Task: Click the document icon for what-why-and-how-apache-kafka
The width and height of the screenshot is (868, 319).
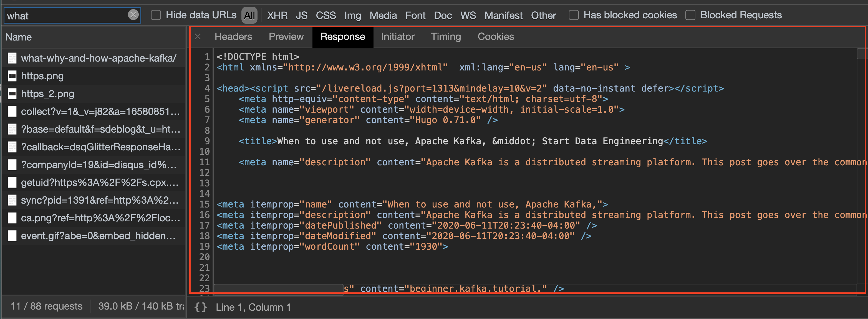Action: pyautogui.click(x=12, y=58)
